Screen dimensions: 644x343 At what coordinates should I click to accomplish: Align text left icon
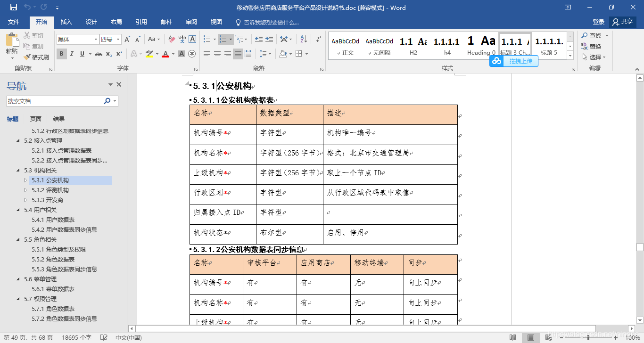point(207,54)
